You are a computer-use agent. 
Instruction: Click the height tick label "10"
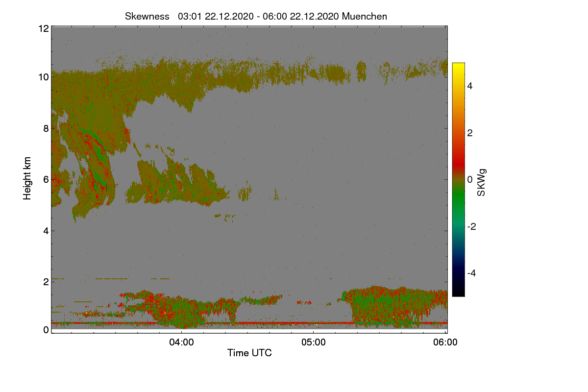point(43,77)
